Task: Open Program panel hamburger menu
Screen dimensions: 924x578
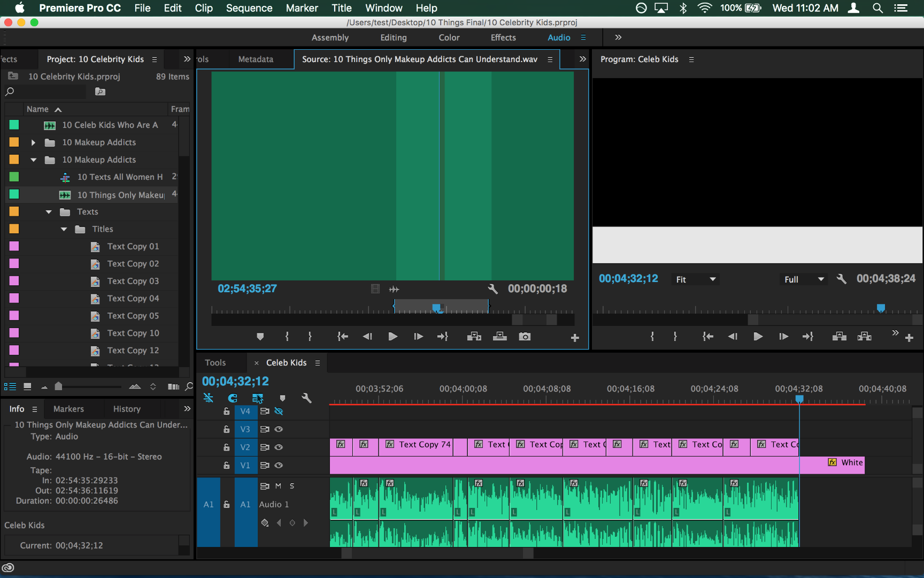Action: click(691, 59)
